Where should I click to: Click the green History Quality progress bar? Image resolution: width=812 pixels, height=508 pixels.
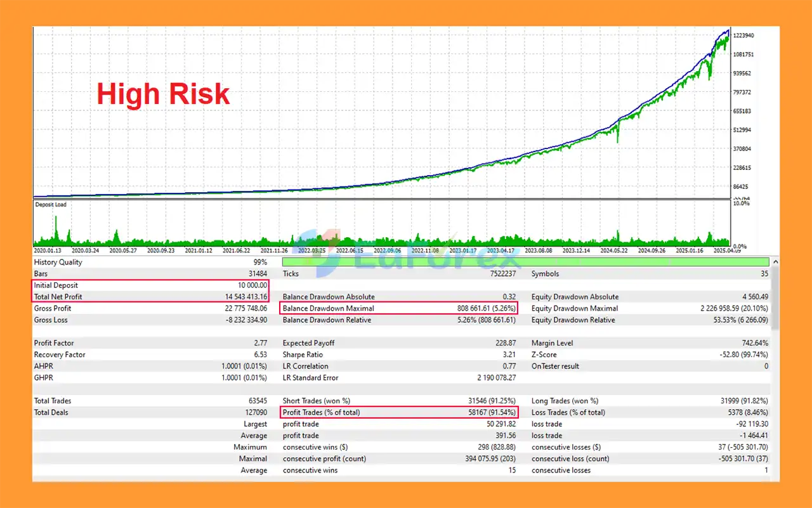click(x=525, y=262)
